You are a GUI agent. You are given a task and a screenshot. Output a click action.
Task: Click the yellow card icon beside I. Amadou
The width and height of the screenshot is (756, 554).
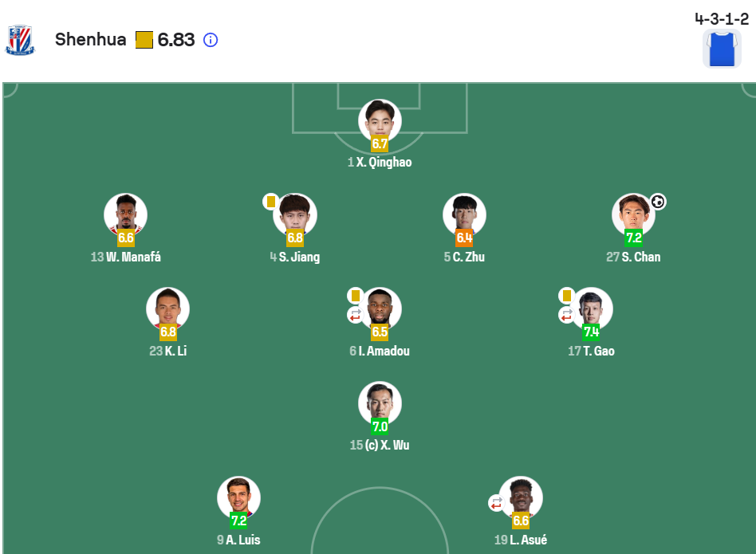[x=355, y=296]
